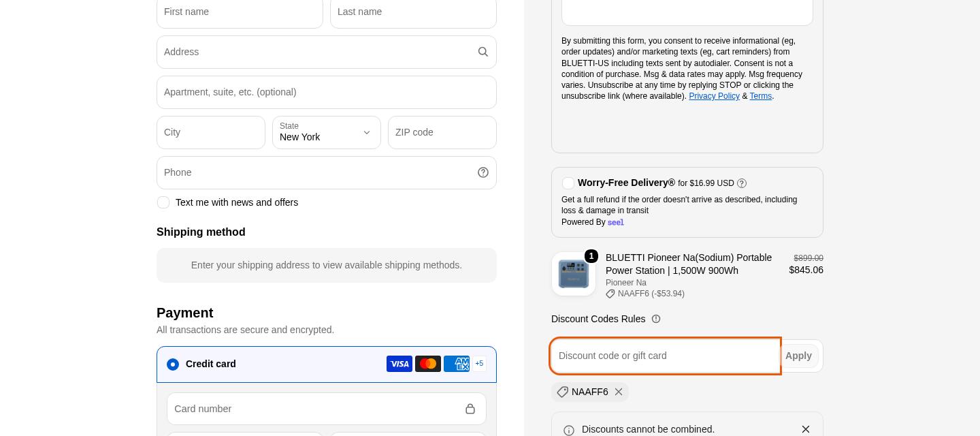980x436 pixels.
Task: Click the tag icon on NAAFF6 chip
Action: point(562,392)
